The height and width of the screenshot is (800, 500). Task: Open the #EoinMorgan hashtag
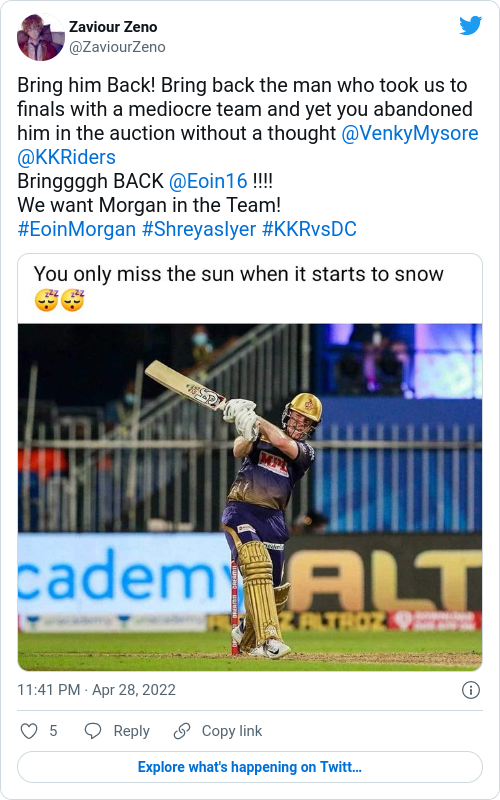77,229
